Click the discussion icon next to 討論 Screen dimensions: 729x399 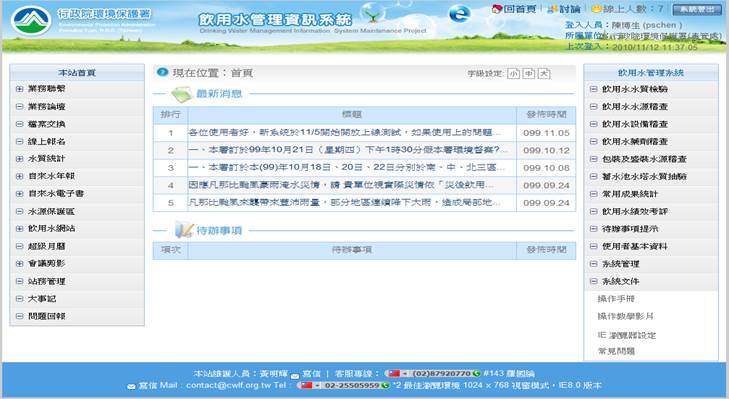552,9
